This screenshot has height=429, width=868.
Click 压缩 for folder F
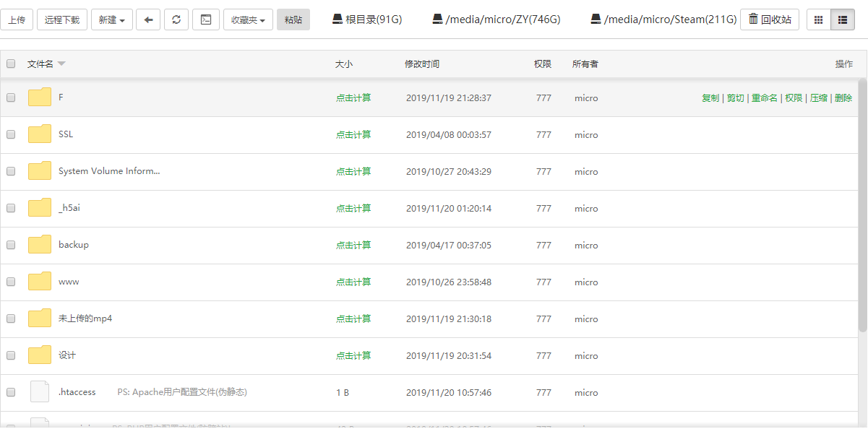click(818, 98)
